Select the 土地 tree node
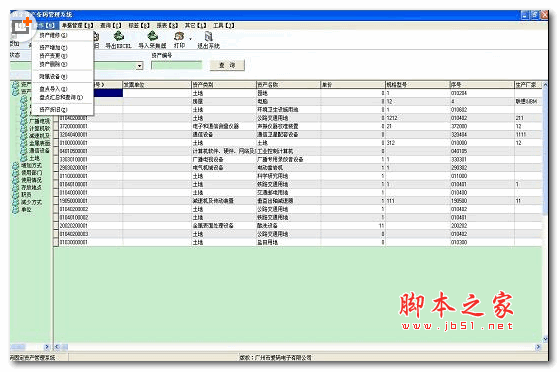The image size is (560, 372). (x=34, y=158)
